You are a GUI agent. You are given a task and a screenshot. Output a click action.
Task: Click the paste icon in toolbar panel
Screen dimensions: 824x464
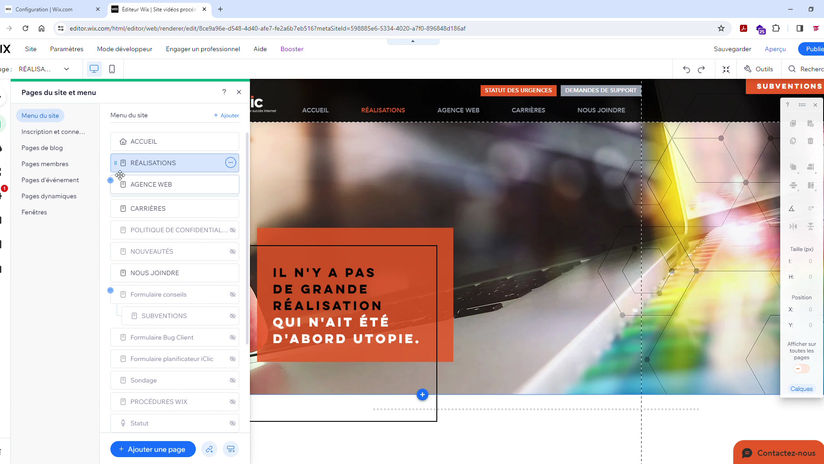(x=810, y=123)
